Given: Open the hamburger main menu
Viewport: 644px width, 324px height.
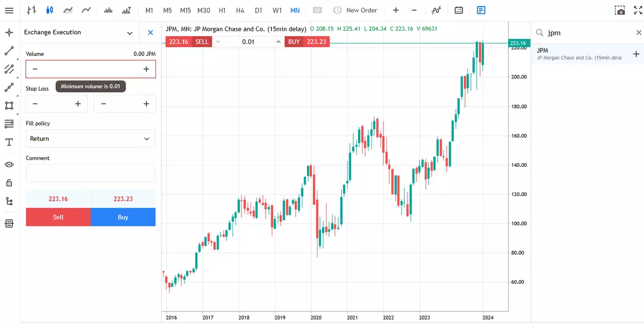Looking at the screenshot, I should [x=9, y=10].
